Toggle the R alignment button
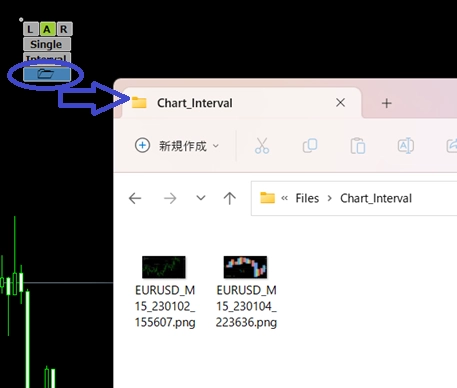Screen dimensions: 457x388 [64, 29]
